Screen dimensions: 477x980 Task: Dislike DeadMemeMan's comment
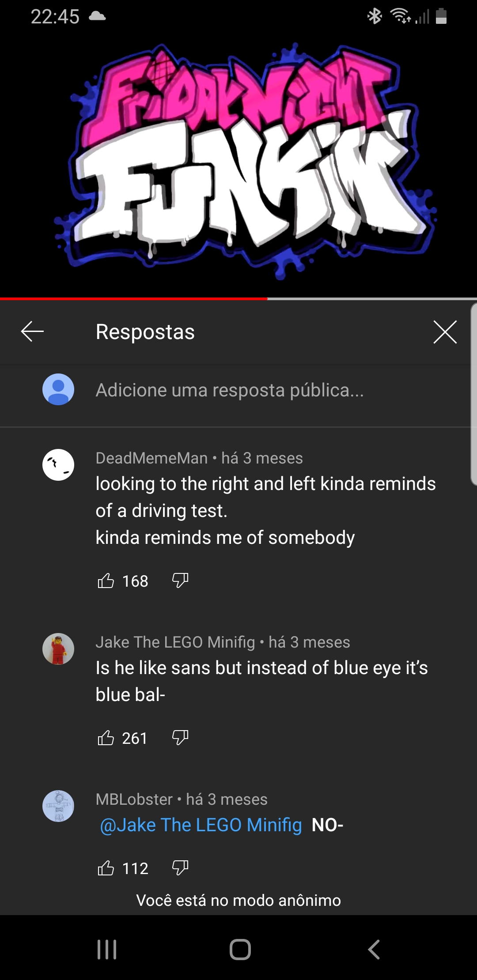180,580
